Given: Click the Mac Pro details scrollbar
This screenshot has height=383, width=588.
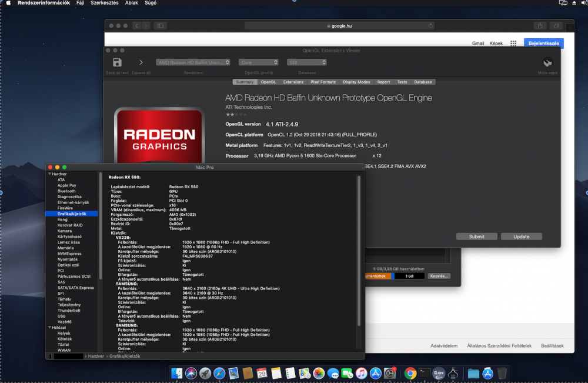Looking at the screenshot, I should click(x=359, y=251).
